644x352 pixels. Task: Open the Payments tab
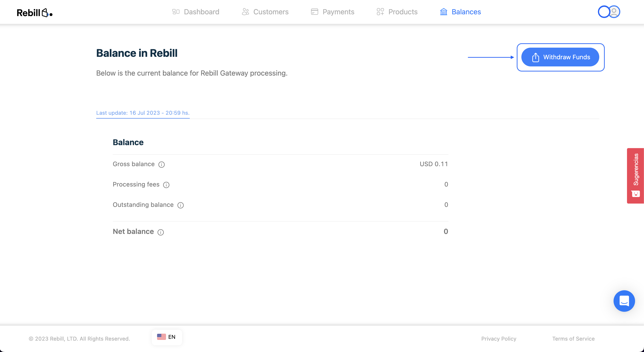(338, 12)
